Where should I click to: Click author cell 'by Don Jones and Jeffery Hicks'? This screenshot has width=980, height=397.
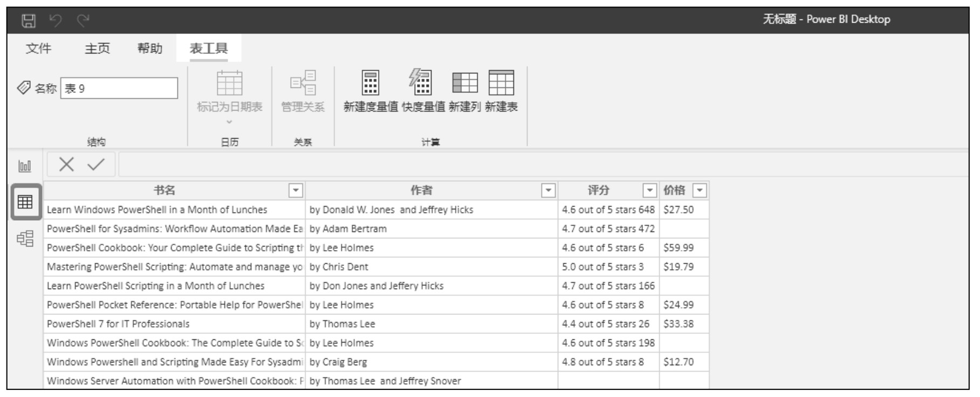click(x=431, y=286)
